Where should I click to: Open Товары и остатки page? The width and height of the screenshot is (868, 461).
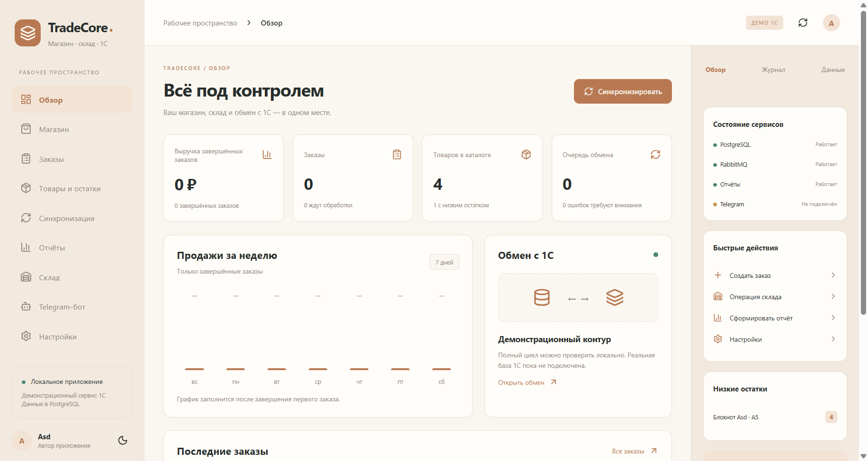click(x=72, y=188)
